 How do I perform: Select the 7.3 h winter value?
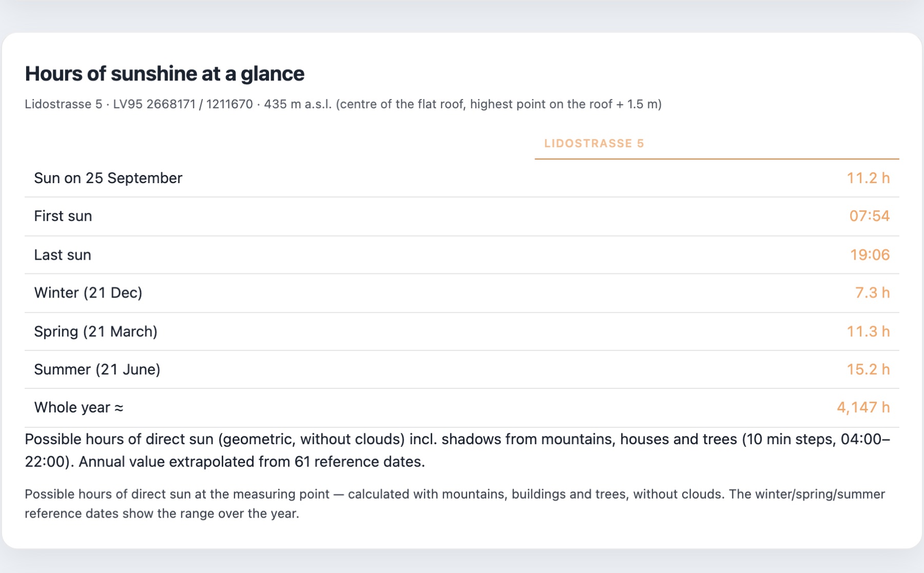[872, 293]
